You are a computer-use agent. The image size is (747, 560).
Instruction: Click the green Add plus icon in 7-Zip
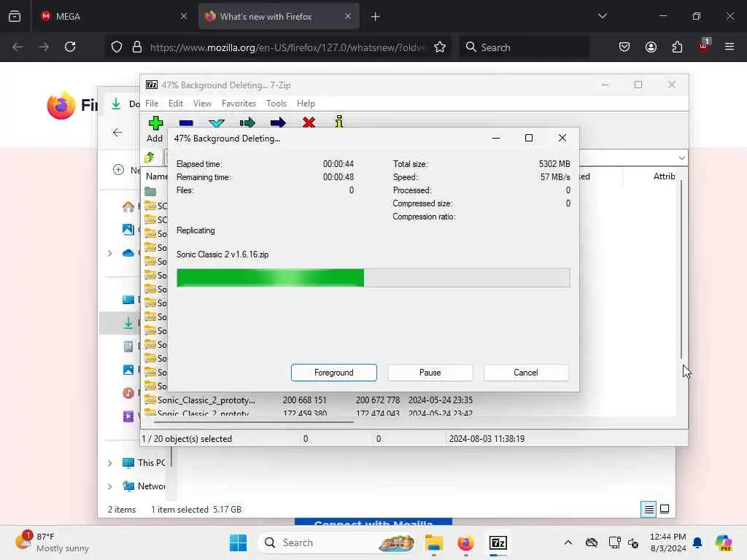click(155, 122)
